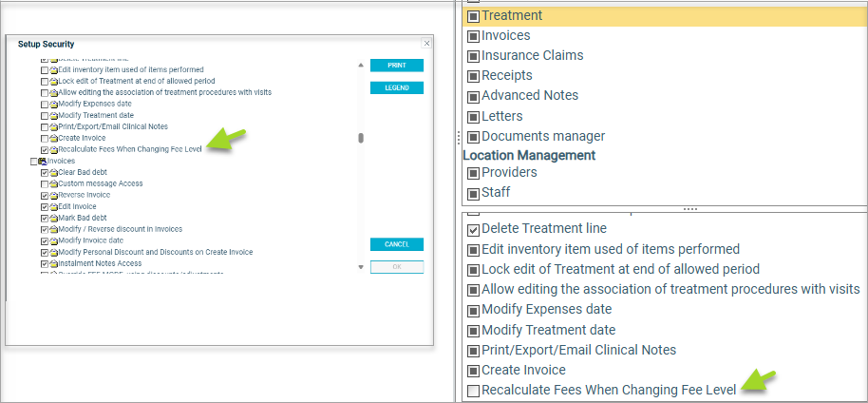The width and height of the screenshot is (868, 403).
Task: Click the lock icon beside Edit invoice
Action: tap(53, 207)
